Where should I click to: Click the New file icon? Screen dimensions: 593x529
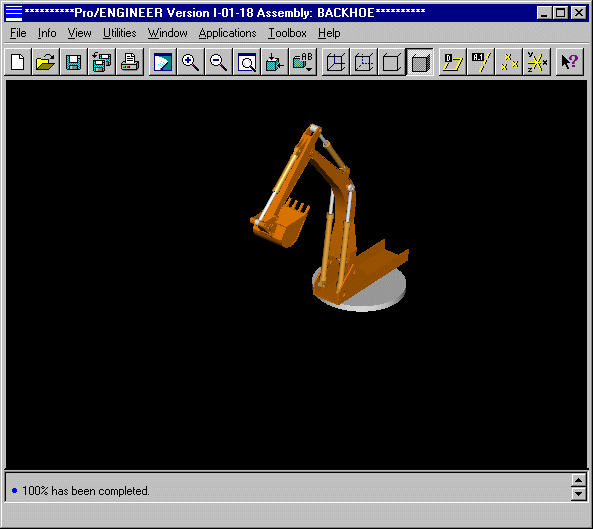18,62
